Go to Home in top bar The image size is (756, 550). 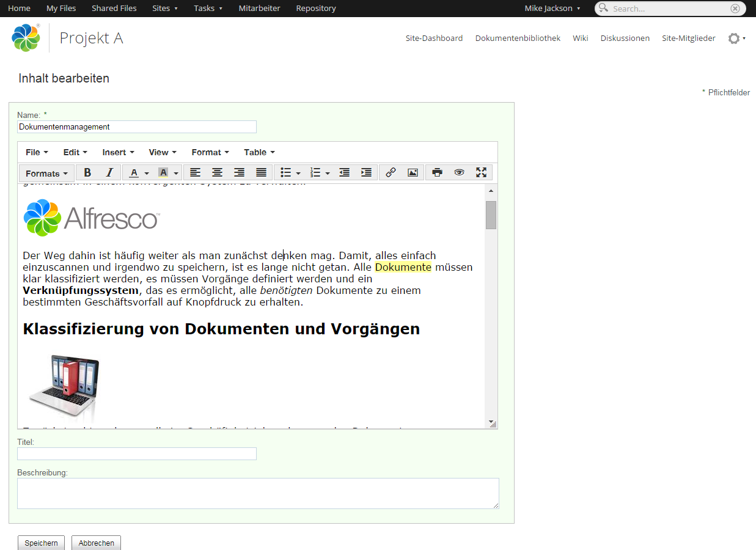(19, 8)
